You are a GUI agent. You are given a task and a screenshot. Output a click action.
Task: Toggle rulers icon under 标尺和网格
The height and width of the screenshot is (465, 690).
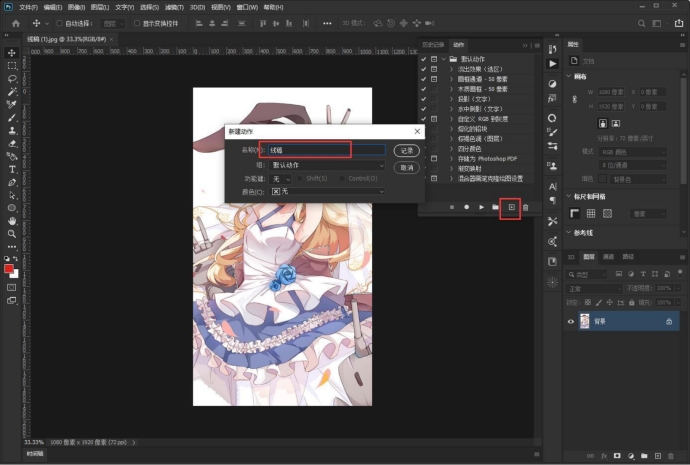(574, 213)
